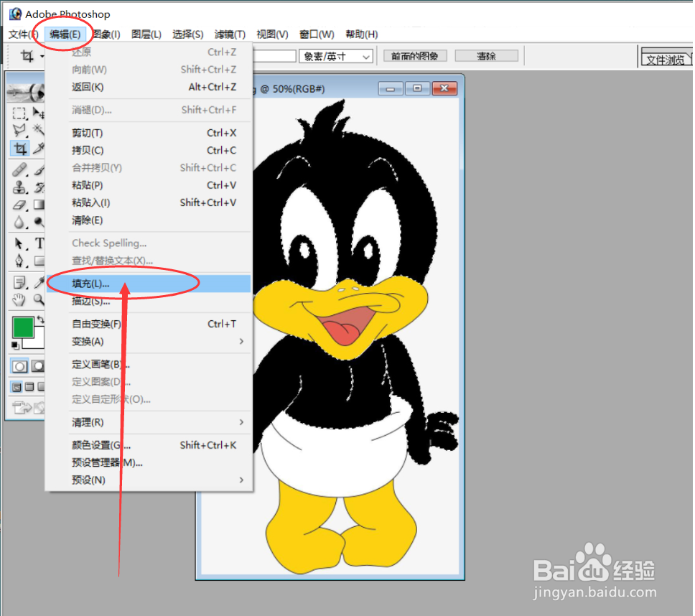Open the 选择(S) menu
The height and width of the screenshot is (616, 695).
click(x=188, y=34)
